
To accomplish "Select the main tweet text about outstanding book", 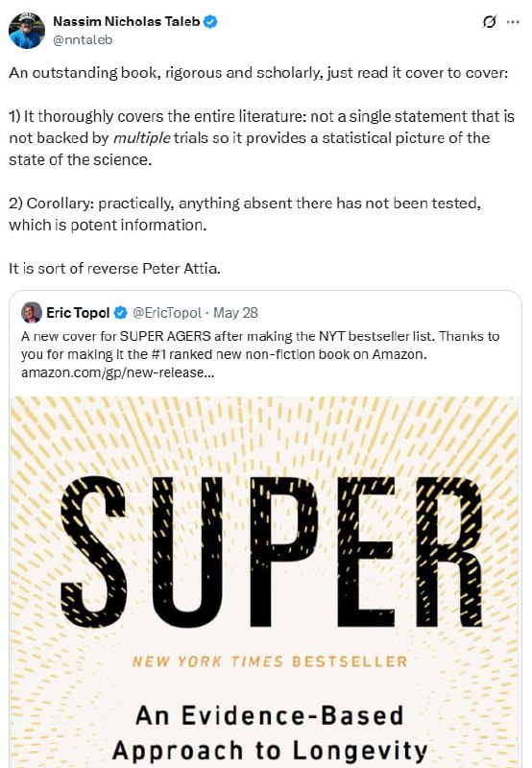I will 258,73.
